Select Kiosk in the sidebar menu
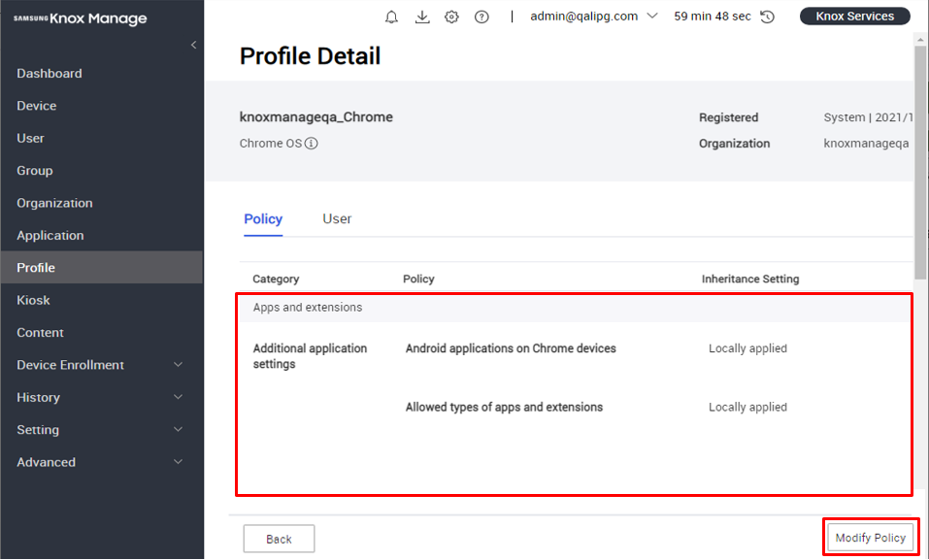Screen dimensions: 929x560 click(32, 300)
